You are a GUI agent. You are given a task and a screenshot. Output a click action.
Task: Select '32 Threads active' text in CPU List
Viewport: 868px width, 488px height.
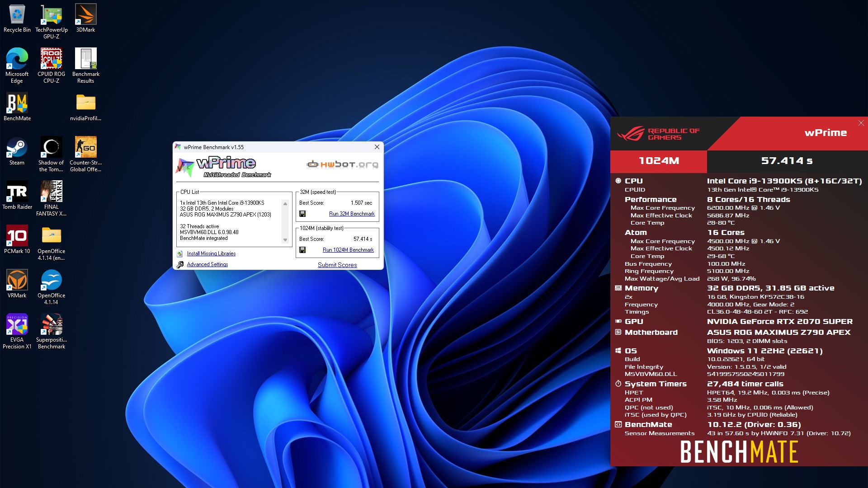click(199, 226)
